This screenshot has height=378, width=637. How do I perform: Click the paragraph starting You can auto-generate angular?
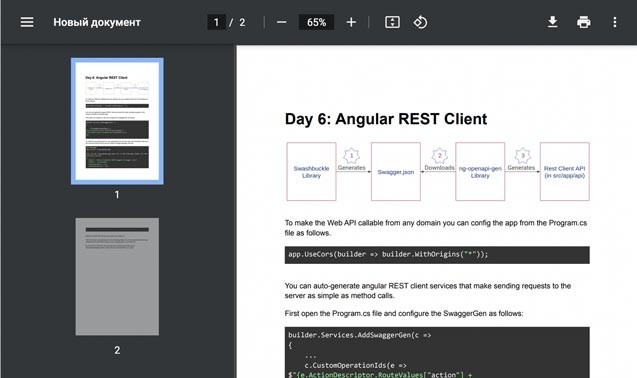tap(428, 291)
